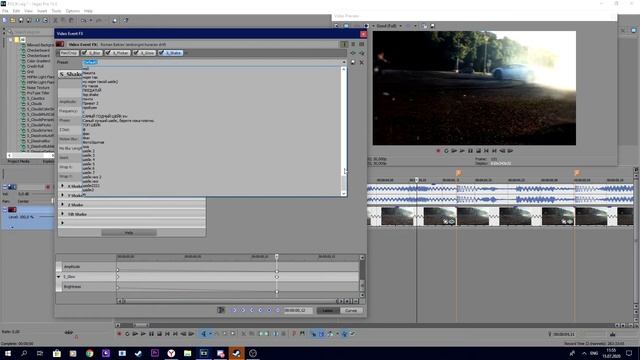
Task: Play from start in main transport
Action: click(135, 334)
